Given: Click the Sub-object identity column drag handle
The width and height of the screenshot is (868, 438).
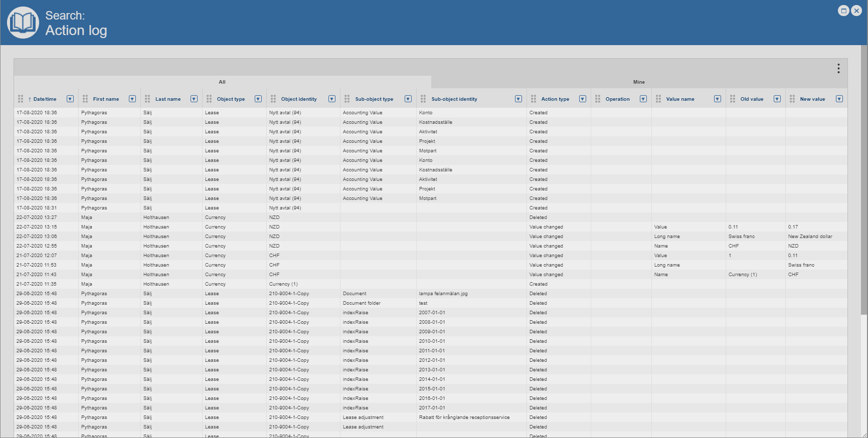Looking at the screenshot, I should point(423,99).
